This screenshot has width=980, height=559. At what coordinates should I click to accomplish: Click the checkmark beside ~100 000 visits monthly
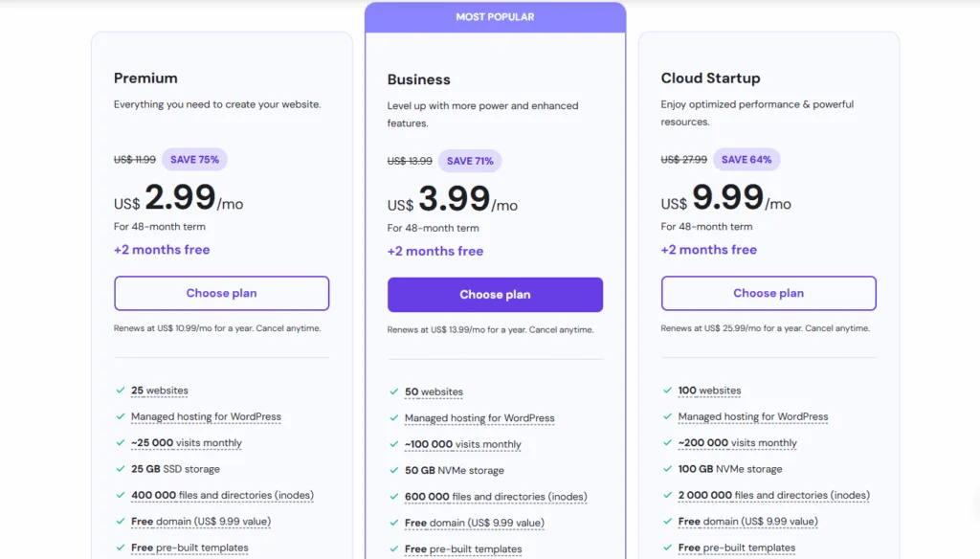(393, 444)
